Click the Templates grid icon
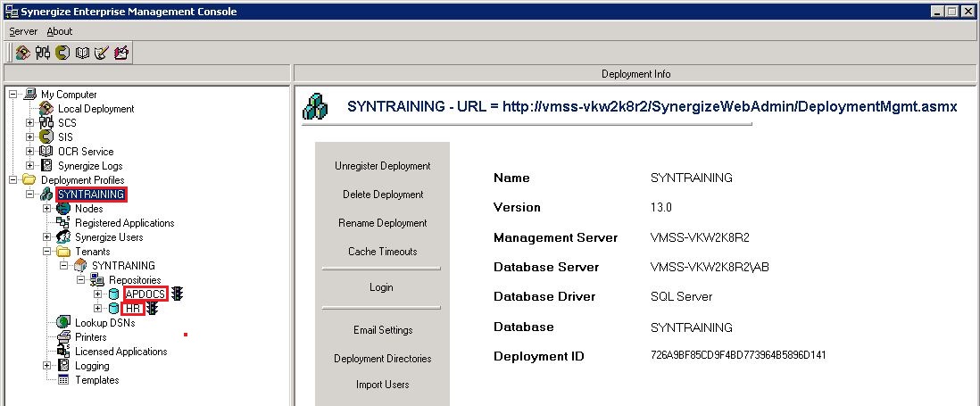Viewport: 980px width, 406px height. point(63,380)
